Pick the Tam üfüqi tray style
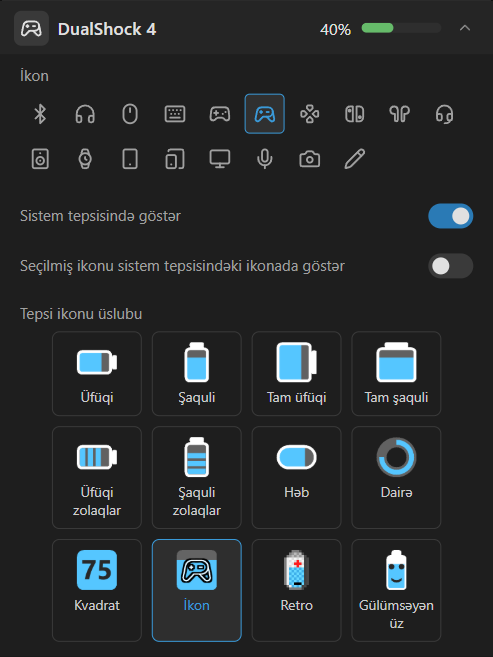 tap(297, 373)
